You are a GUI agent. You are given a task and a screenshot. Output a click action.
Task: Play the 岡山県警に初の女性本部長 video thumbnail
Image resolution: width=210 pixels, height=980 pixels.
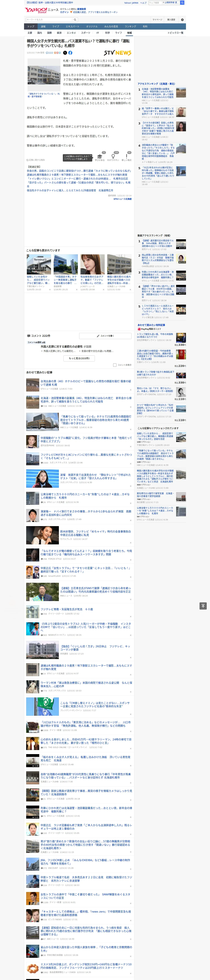[181, 259]
